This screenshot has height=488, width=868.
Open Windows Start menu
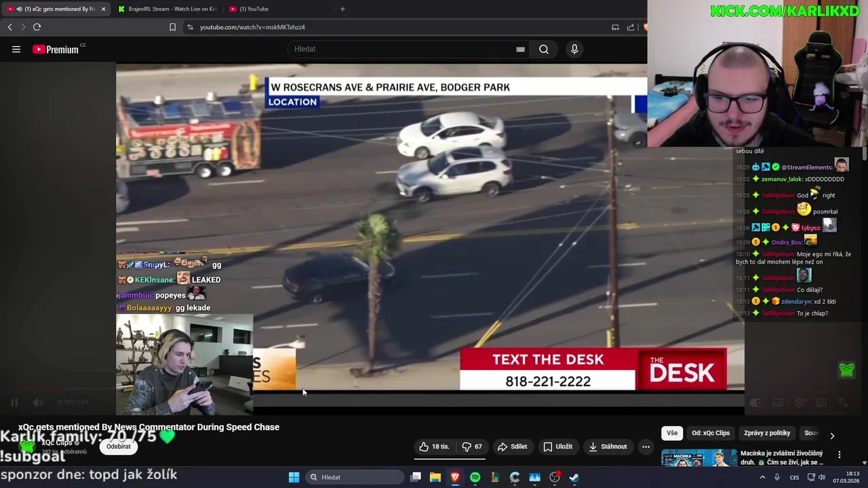pyautogui.click(x=294, y=477)
